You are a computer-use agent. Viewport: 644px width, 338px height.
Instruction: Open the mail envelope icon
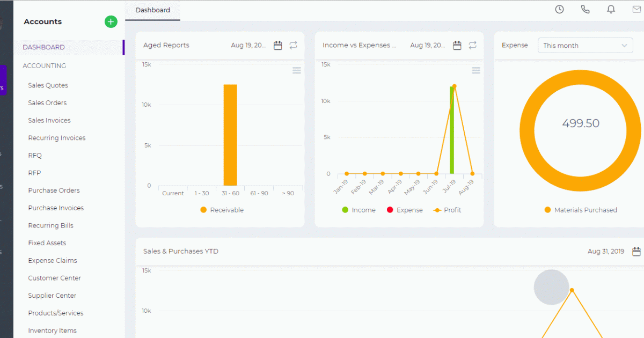point(637,9)
